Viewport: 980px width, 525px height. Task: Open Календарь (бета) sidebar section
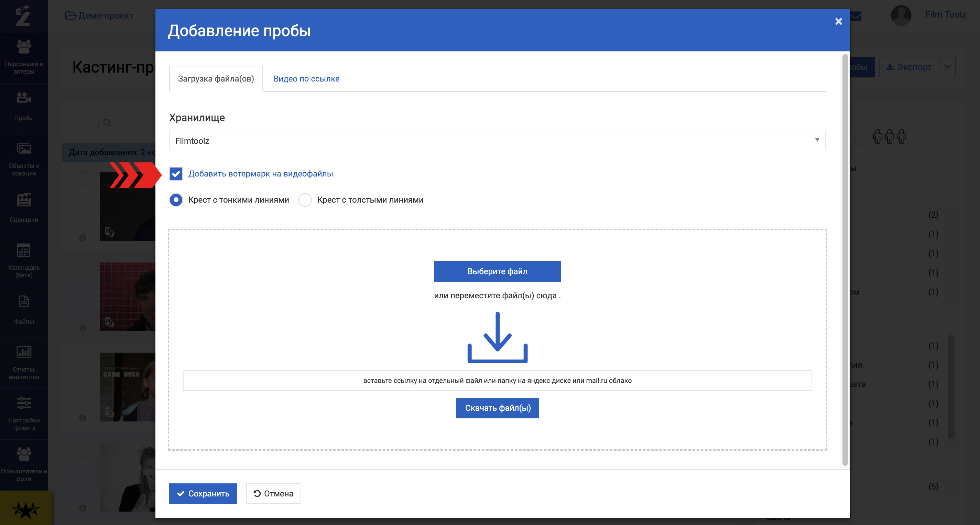click(24, 261)
